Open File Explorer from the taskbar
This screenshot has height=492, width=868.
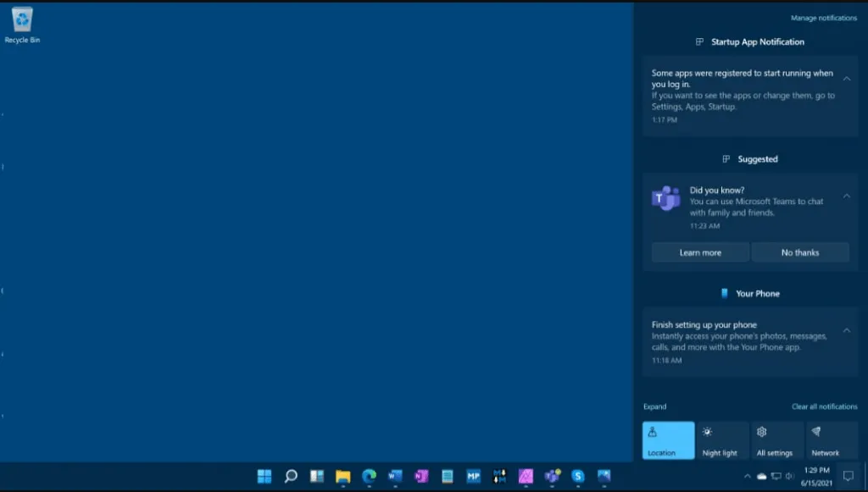click(342, 478)
